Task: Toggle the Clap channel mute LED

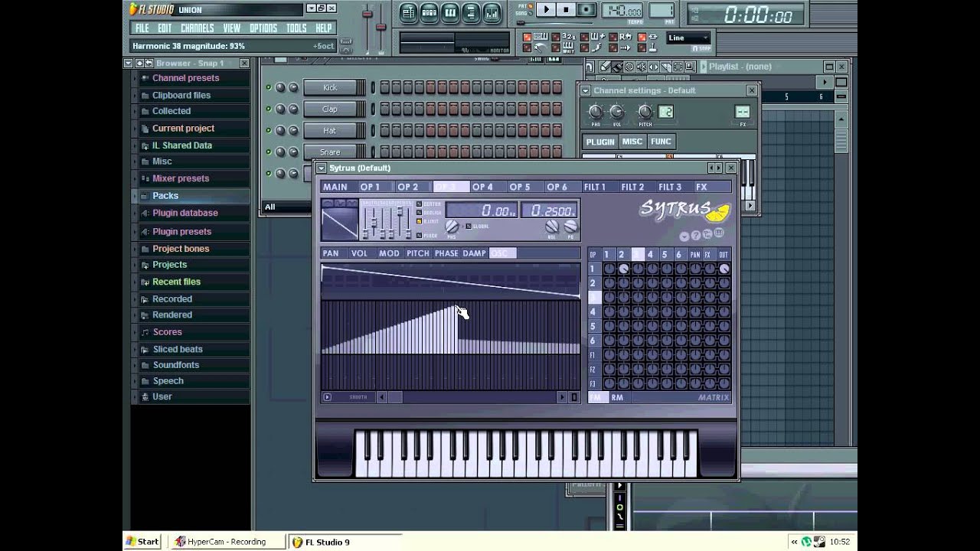Action: click(269, 109)
